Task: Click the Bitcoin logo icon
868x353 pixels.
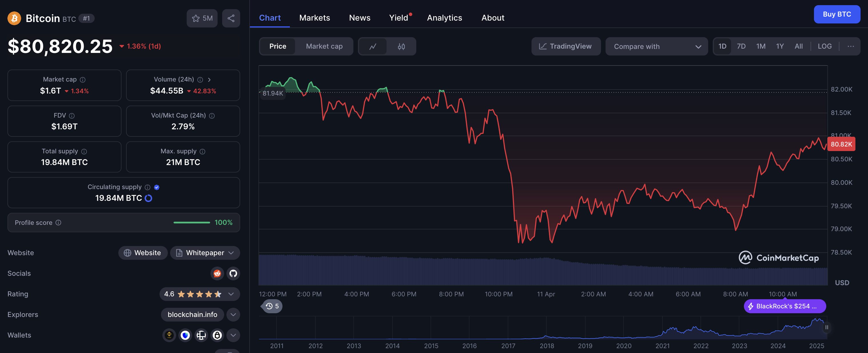Action: (14, 18)
